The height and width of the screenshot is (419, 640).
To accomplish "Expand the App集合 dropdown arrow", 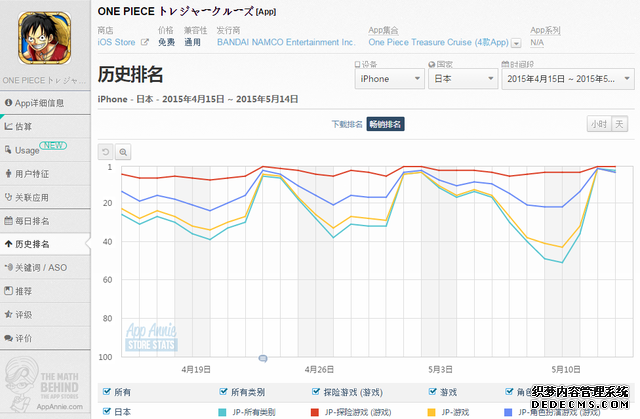I will pyautogui.click(x=516, y=43).
